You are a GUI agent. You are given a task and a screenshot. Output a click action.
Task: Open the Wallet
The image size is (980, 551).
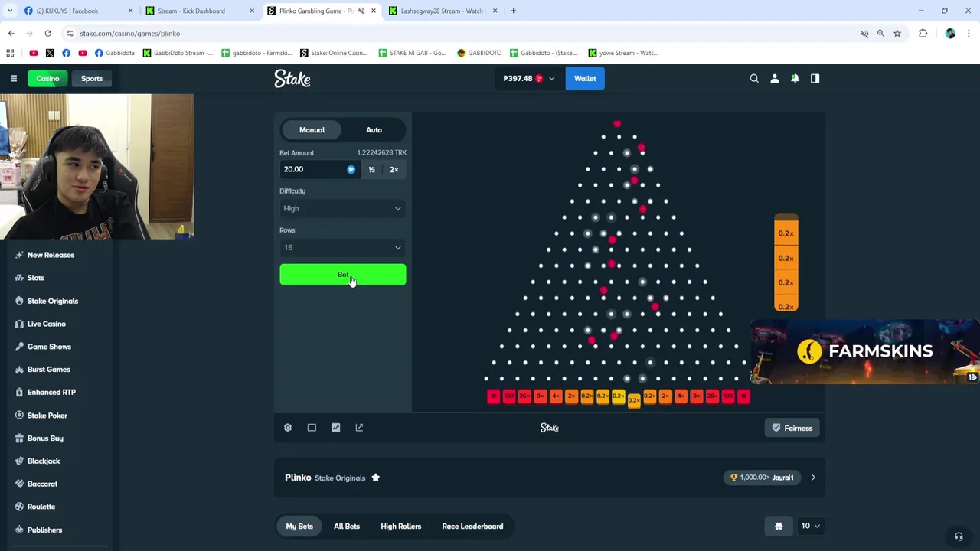[585, 78]
